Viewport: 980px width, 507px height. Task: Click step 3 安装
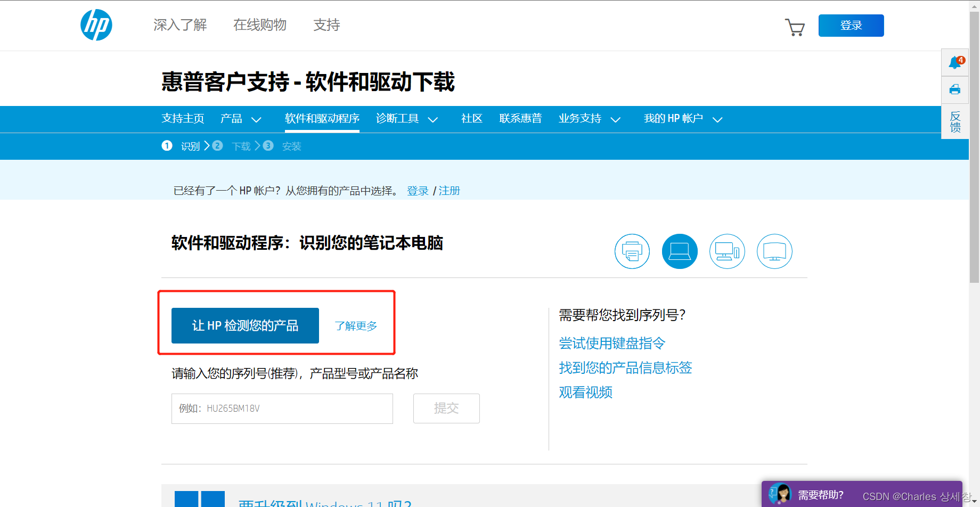coord(282,146)
